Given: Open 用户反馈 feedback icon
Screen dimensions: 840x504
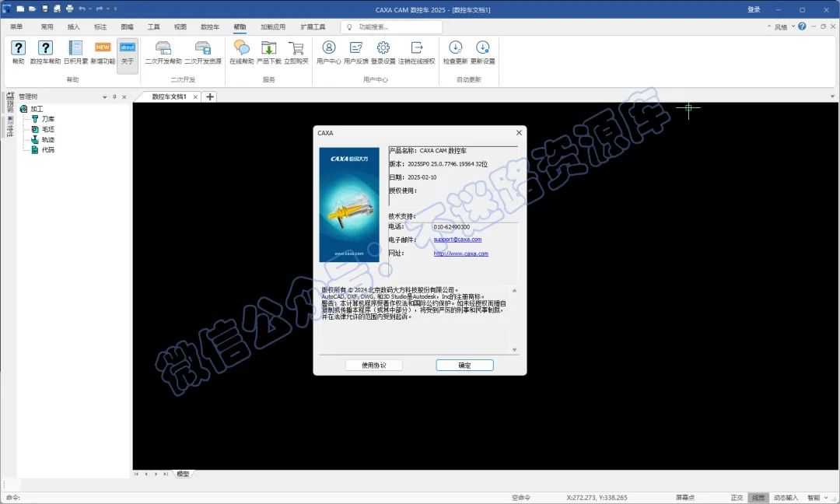Looking at the screenshot, I should 355,47.
